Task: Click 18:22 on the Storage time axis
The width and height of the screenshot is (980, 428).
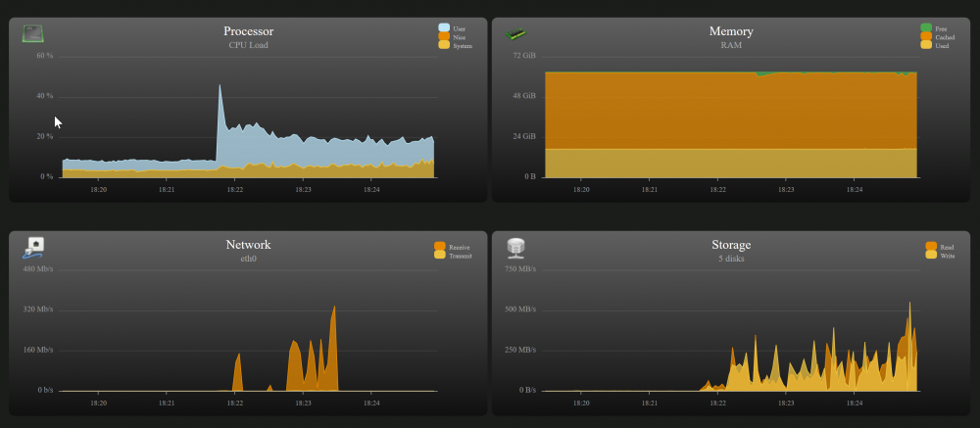Action: click(717, 404)
